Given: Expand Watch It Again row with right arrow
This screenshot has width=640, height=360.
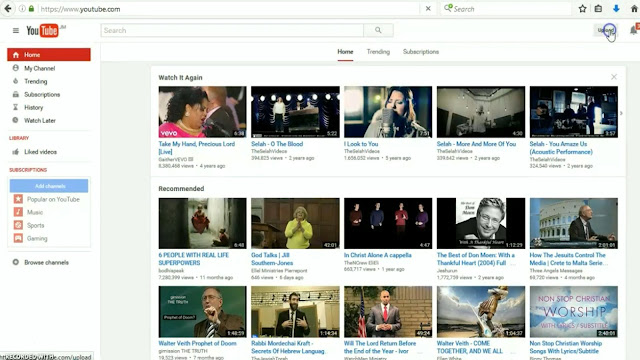Looking at the screenshot, I should coord(621,113).
